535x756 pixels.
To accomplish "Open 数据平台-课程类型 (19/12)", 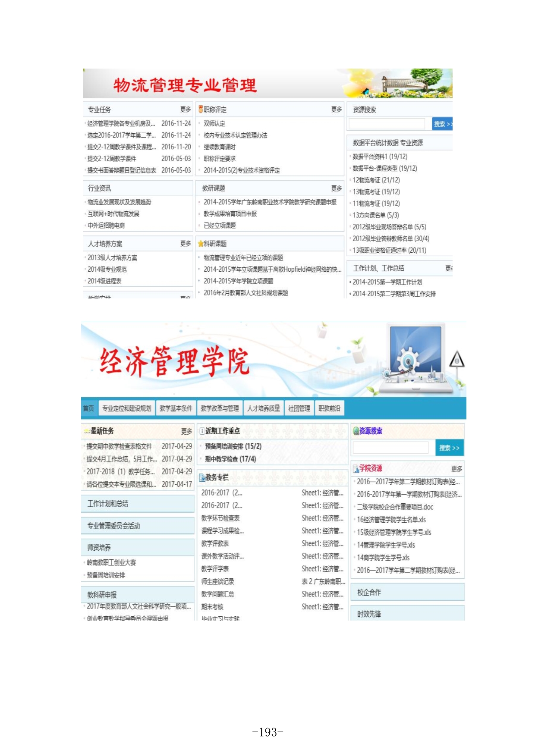I will (385, 168).
